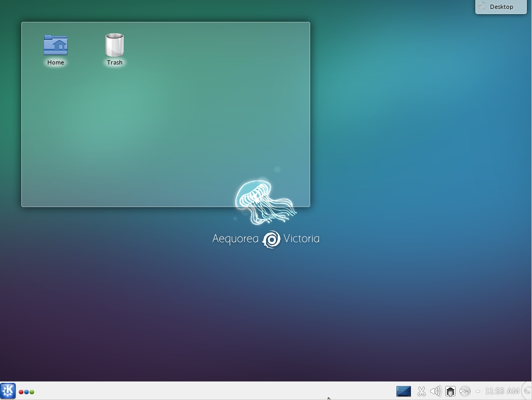Click the spiral emblem between Aequorea Victoria
The image size is (532, 400).
click(x=271, y=239)
